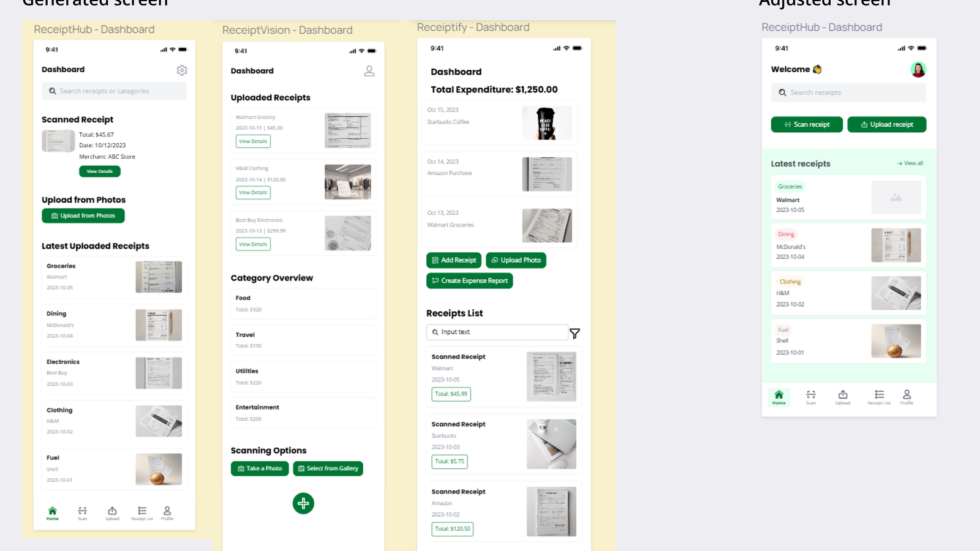Open Receipt List icon in adjusted screen navigation
Screen dimensions: 980x551
pos(879,397)
